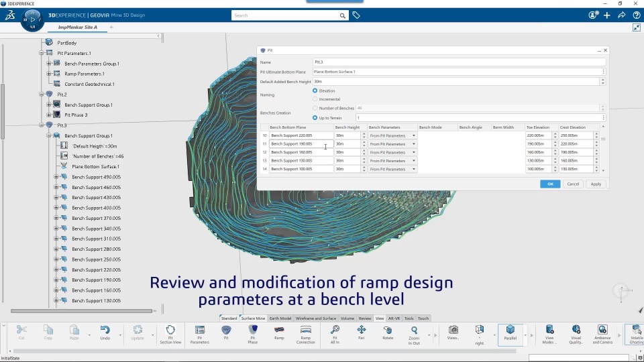Click the Search input field

click(x=286, y=15)
